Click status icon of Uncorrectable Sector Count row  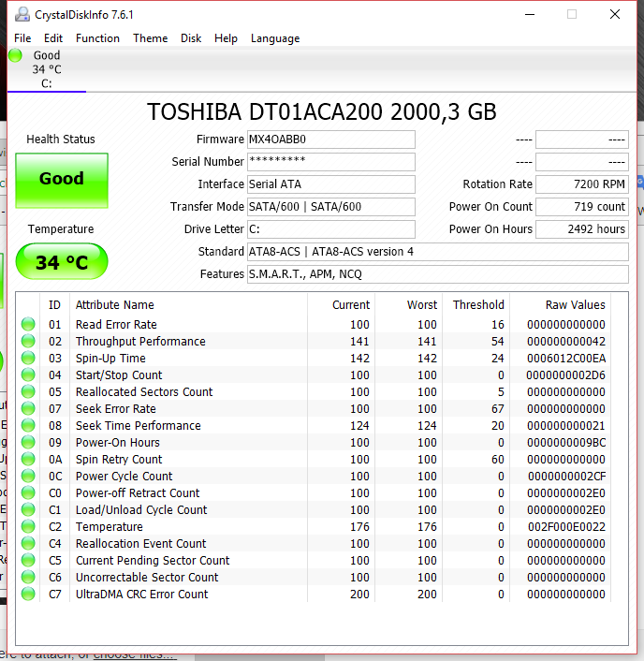click(28, 577)
